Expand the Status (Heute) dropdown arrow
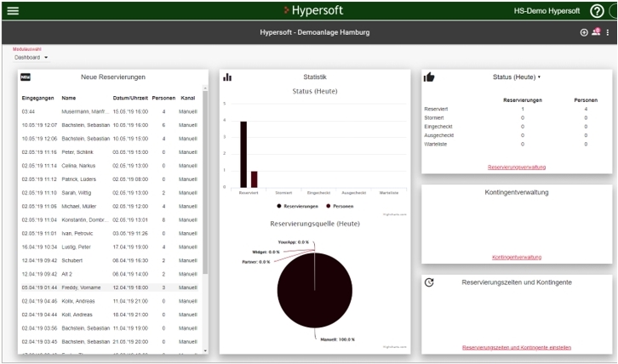This screenshot has height=364, width=618. click(x=539, y=77)
